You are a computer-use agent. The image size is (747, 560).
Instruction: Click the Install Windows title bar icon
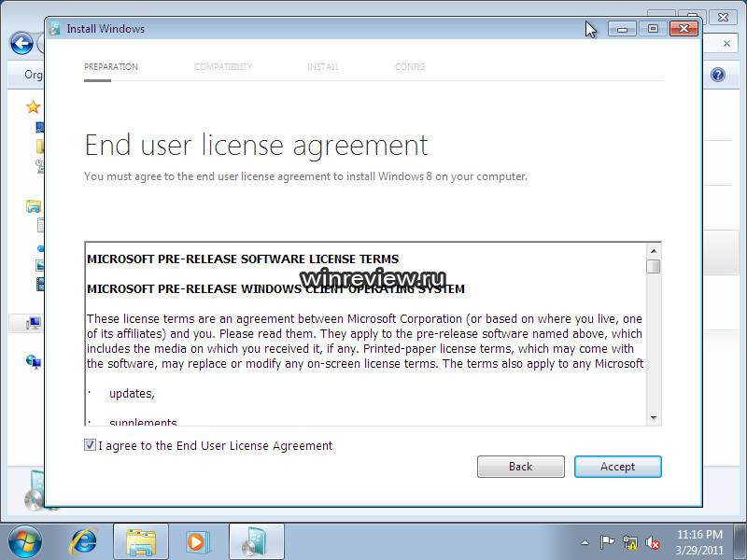click(x=55, y=29)
